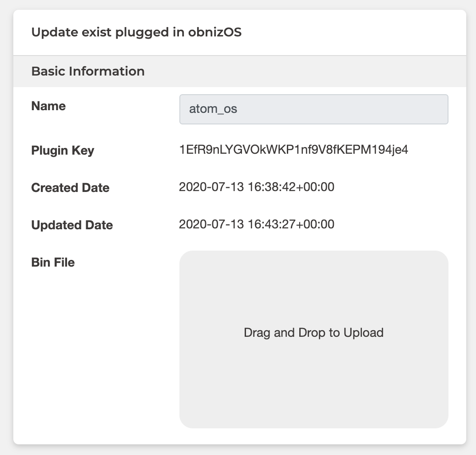Click into the Name input field
The image size is (476, 455).
313,109
